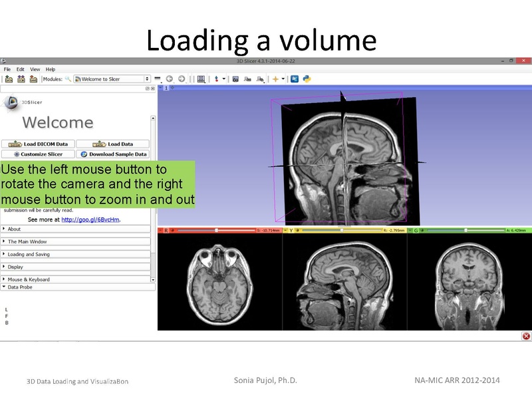Click the Load DICOM Data button
The image size is (532, 399).
(x=38, y=144)
